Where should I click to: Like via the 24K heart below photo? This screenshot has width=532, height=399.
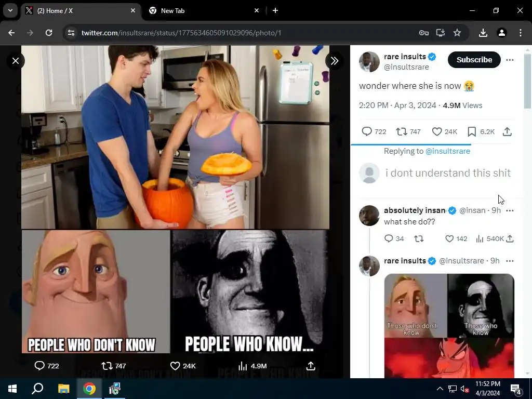pos(175,366)
